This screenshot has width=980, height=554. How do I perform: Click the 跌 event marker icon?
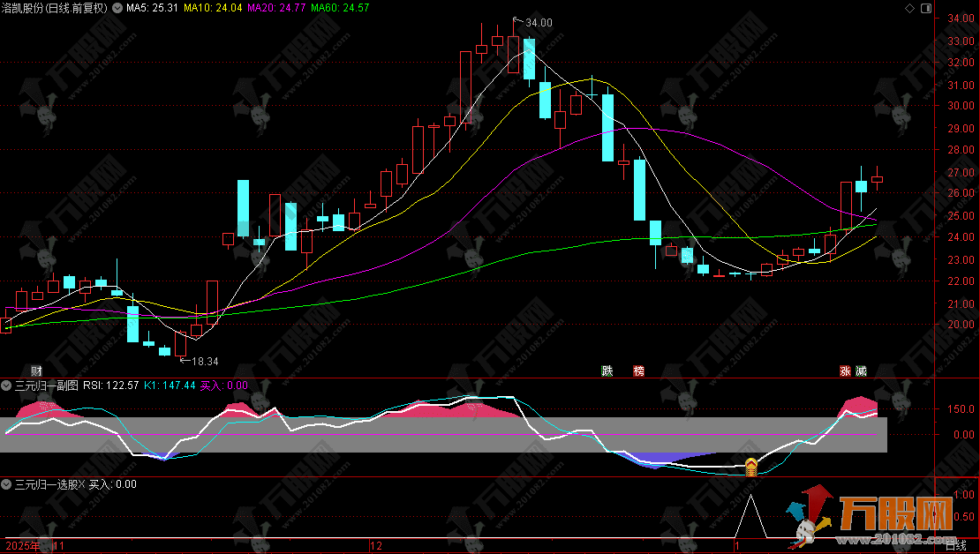607,371
